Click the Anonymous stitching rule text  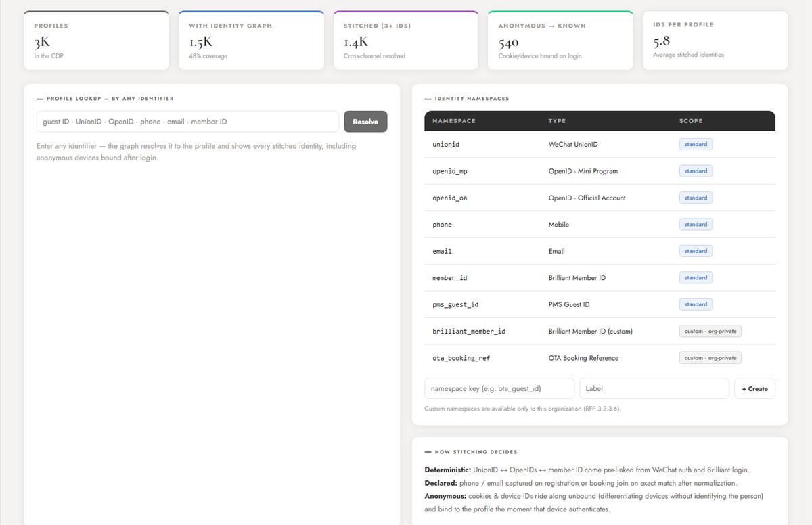593,503
